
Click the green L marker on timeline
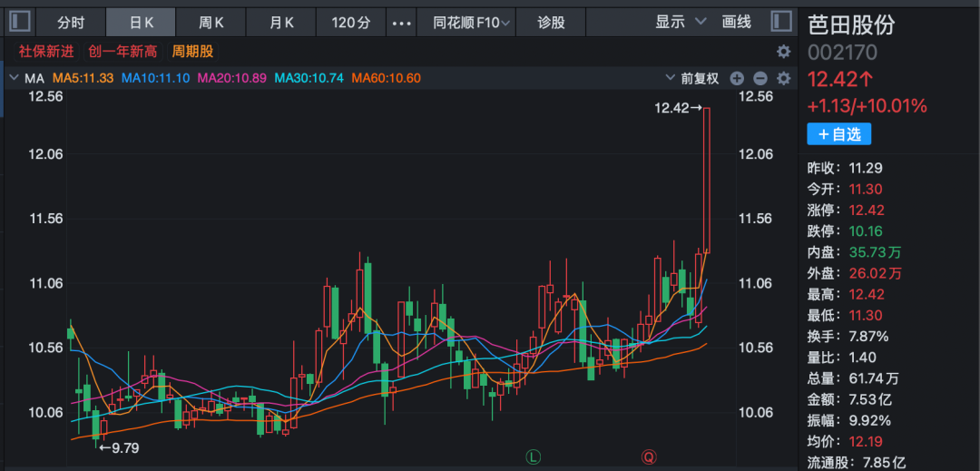click(x=534, y=456)
